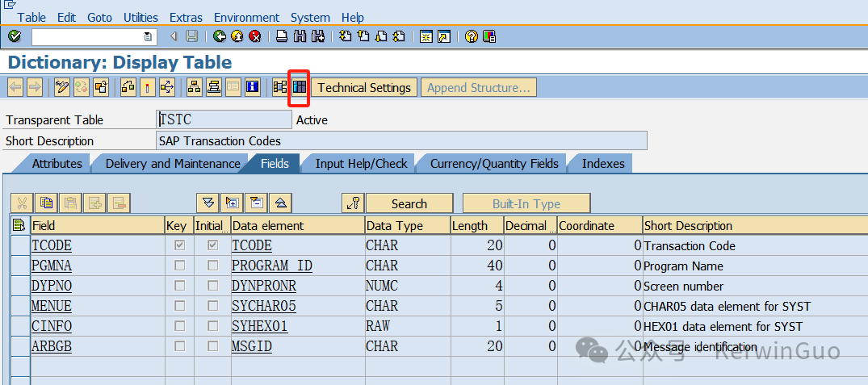Toggle Initial checkbox for MENUE row

pos(212,306)
